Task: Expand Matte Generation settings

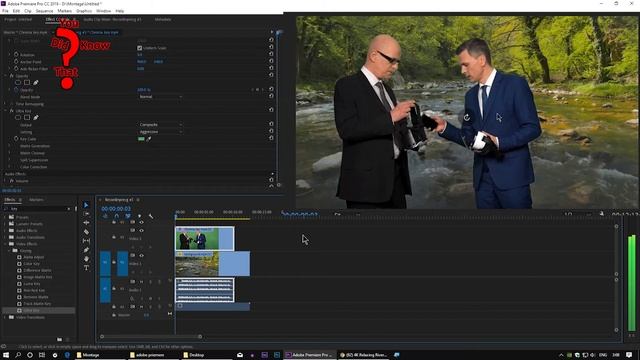Action: point(9,146)
